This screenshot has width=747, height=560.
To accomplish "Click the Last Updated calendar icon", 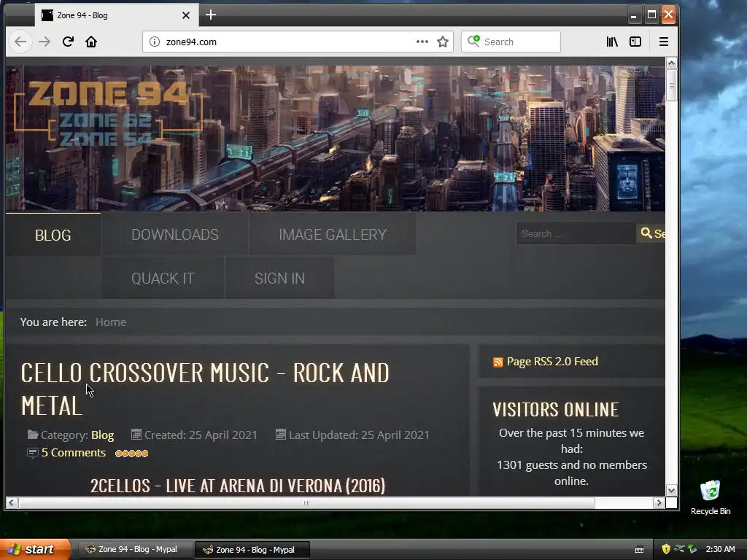I will pos(281,435).
